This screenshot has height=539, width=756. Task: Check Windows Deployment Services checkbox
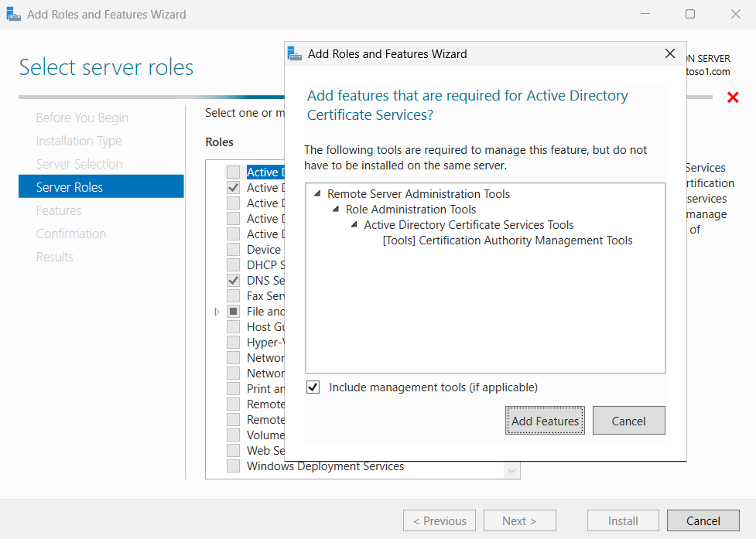pos(234,466)
